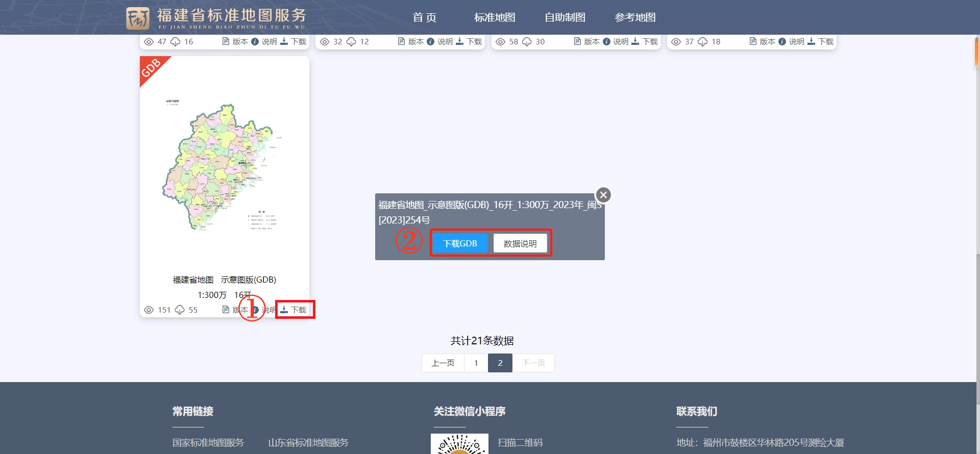Close the download popup dialog
Screen dimensions: 980x454
[603, 195]
